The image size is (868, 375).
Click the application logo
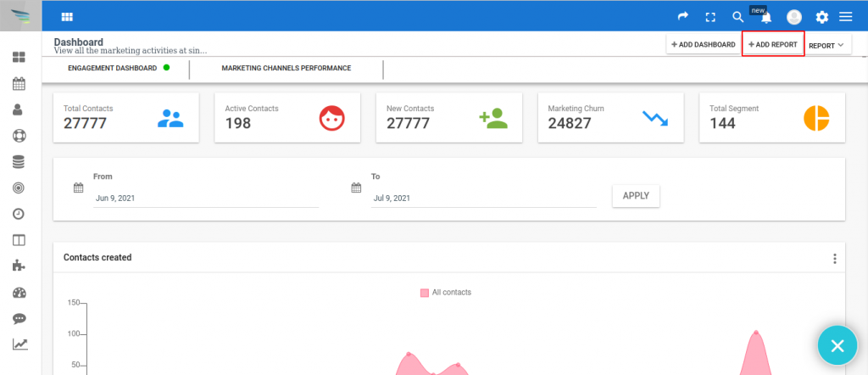tap(20, 17)
